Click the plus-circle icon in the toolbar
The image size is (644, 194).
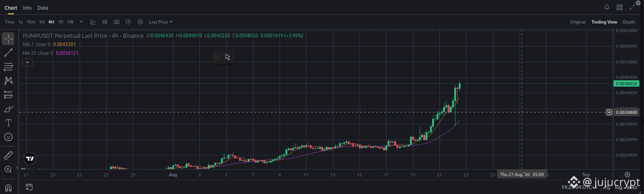coord(128,22)
